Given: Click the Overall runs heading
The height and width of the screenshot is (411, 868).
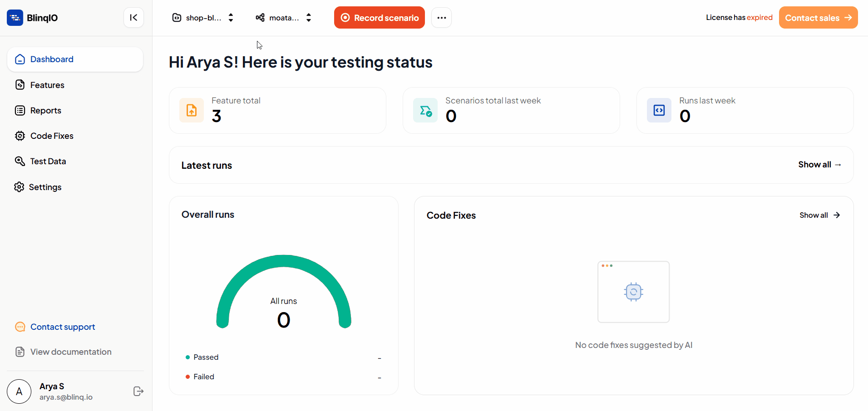Looking at the screenshot, I should point(208,215).
